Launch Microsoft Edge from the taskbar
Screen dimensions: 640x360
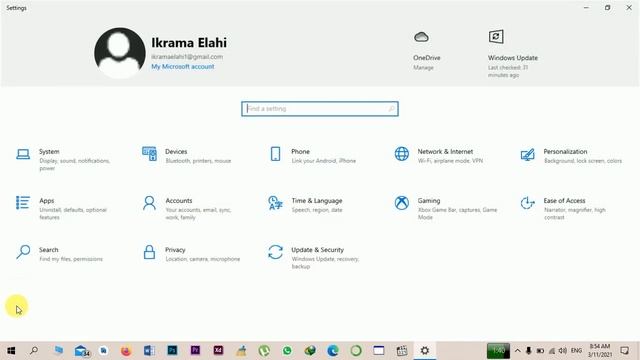(x=333, y=351)
